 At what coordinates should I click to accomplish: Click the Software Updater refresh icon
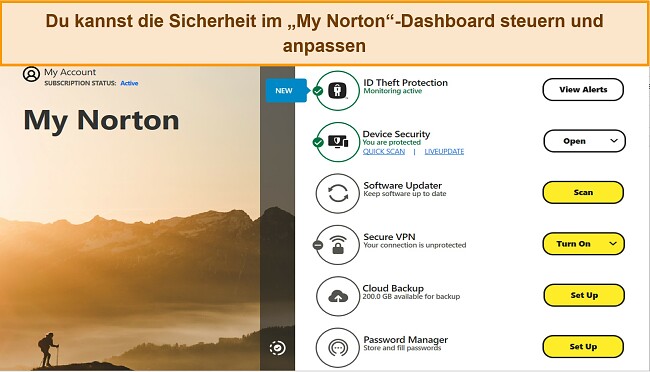pos(337,193)
